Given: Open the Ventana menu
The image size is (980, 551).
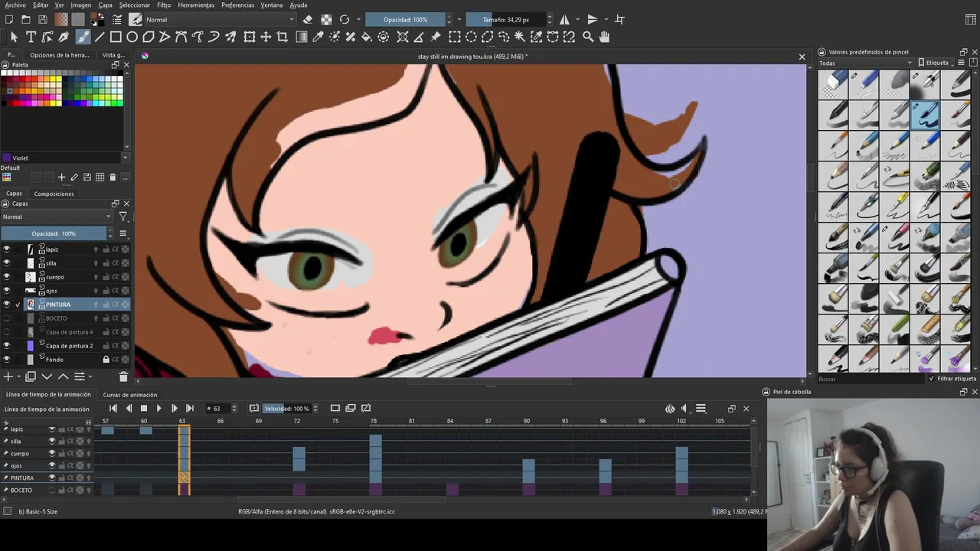Looking at the screenshot, I should pos(271,5).
